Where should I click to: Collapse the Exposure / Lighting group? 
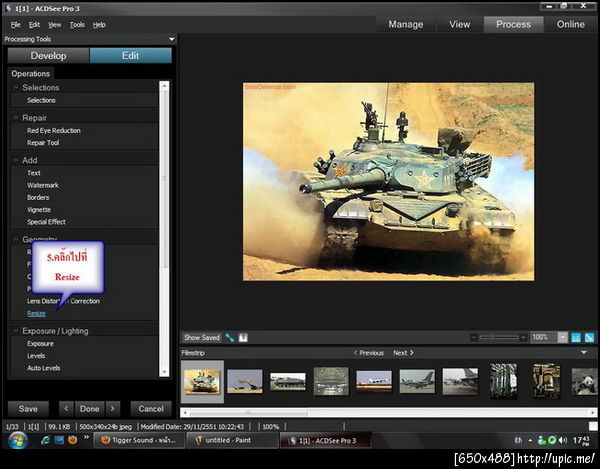(16, 331)
